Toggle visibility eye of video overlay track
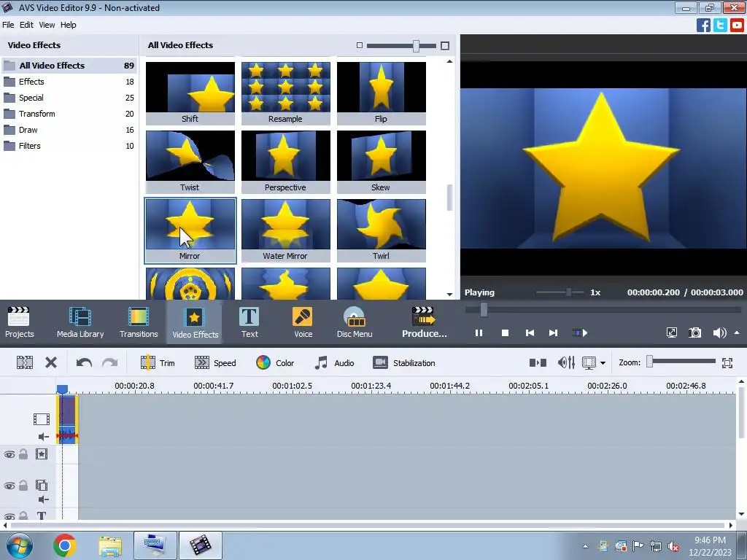The image size is (747, 560). (x=9, y=486)
